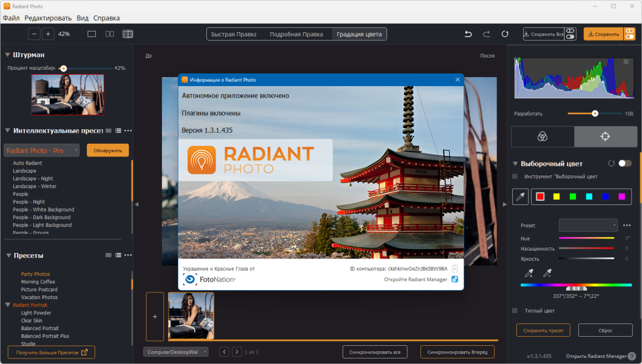Click the Сброс button
642x364 pixels.
(606, 330)
